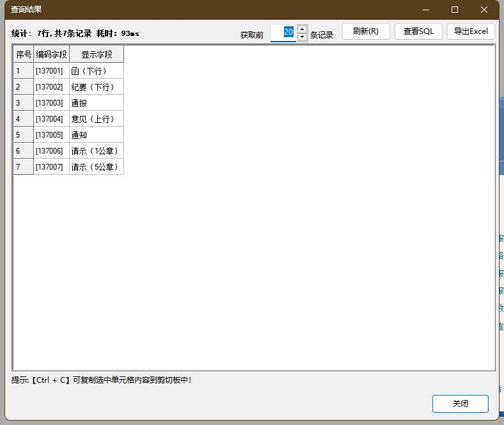Decrease record count with down spinner arrow
This screenshot has height=425, width=504.
[x=302, y=37]
